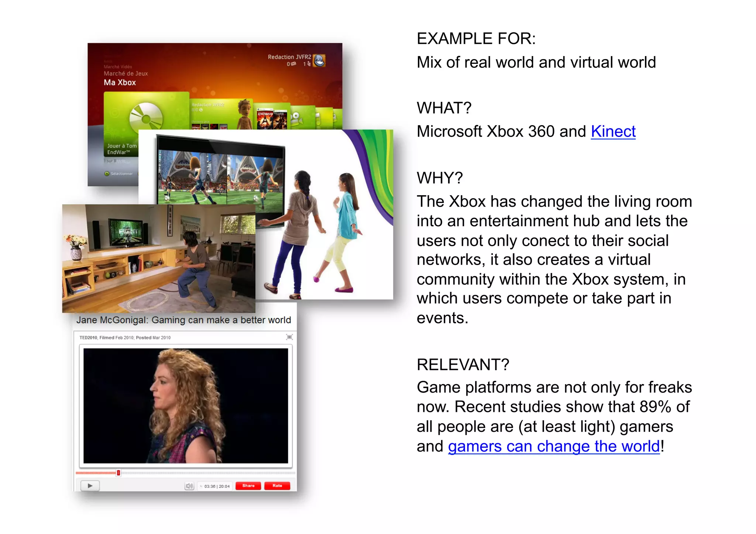Click the 'WHY?' heading

coord(440,178)
